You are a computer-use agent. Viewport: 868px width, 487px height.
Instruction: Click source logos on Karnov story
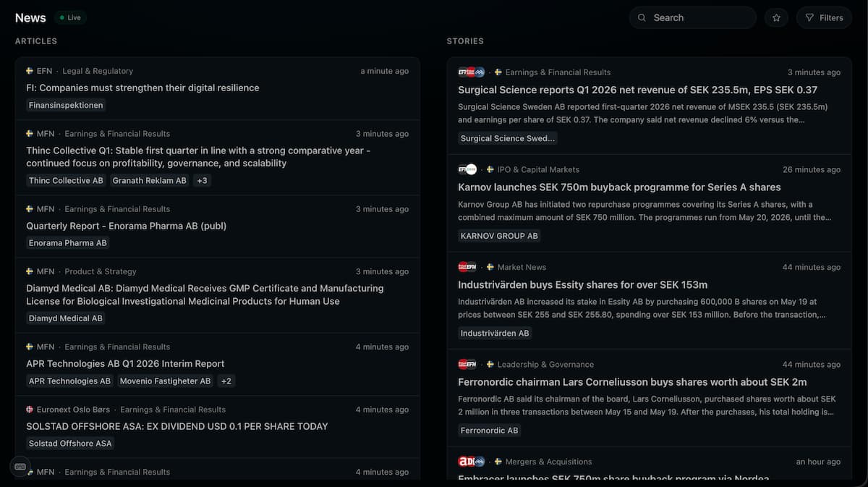pos(467,169)
